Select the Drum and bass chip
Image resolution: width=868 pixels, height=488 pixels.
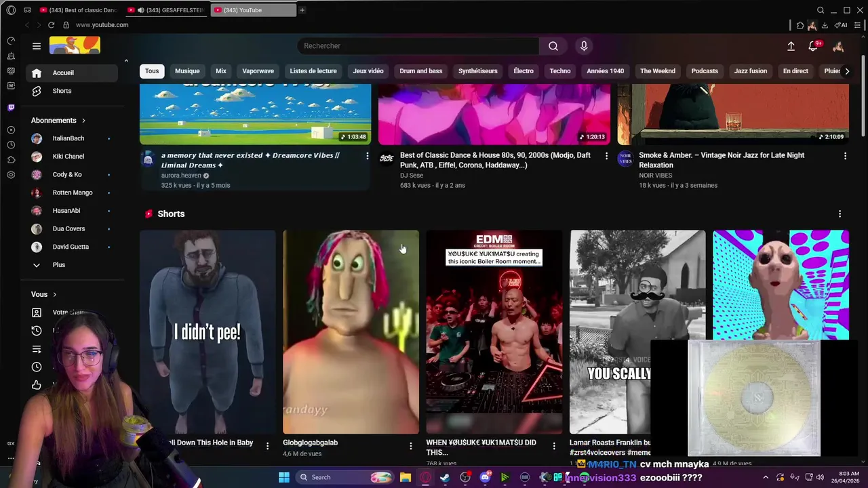[421, 71]
